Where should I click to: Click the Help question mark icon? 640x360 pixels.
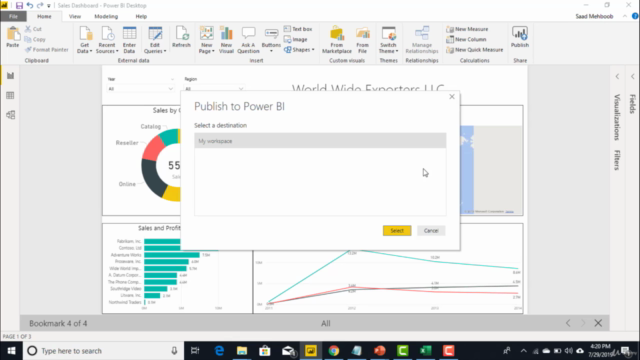tap(635, 16)
